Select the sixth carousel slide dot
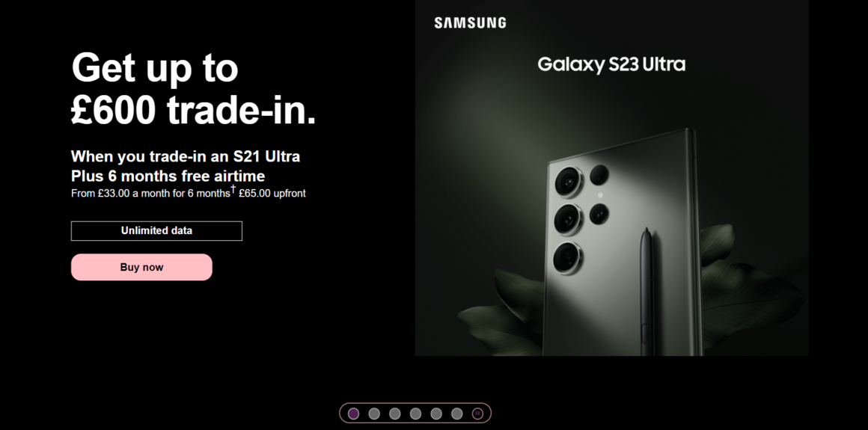This screenshot has width=868, height=430. coord(456,414)
